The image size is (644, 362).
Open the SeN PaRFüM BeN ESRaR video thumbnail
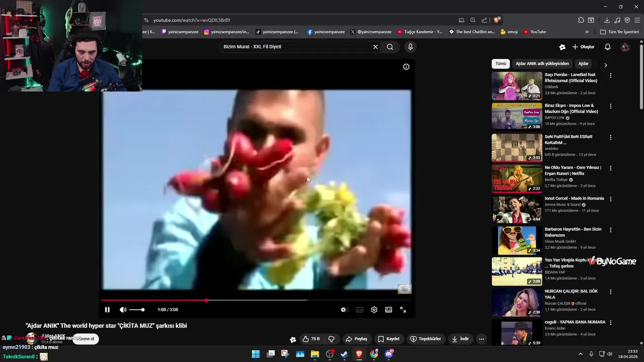[x=517, y=148]
